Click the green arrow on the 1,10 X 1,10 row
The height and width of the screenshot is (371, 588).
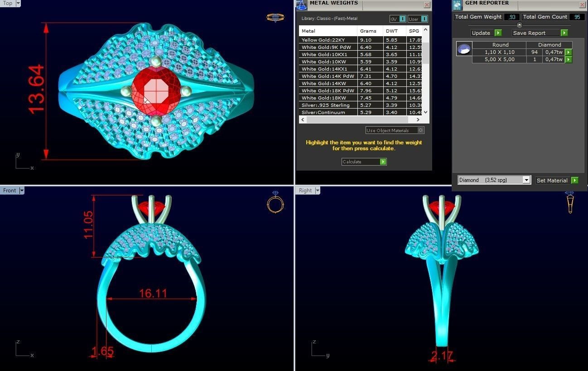coord(569,52)
